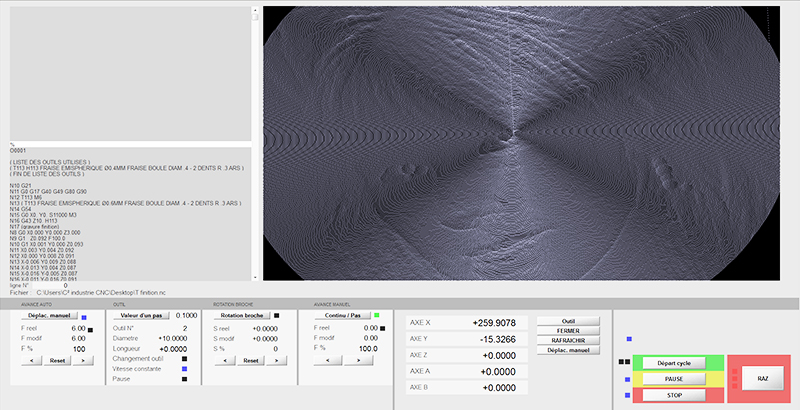Select program header line O0001
Viewport: 800px width, 410px height.
17,150
